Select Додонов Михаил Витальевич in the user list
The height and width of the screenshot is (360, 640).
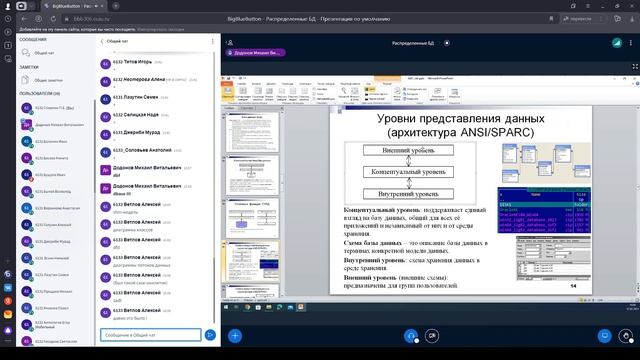pos(56,125)
